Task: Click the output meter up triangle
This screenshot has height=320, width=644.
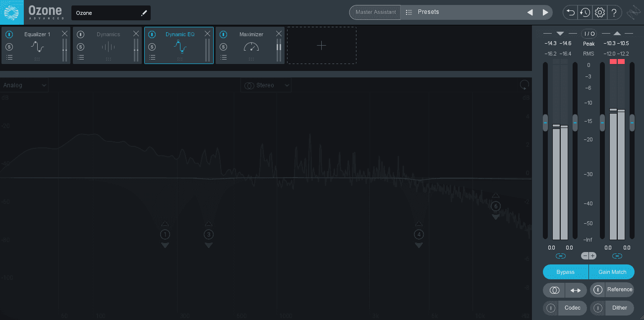Action: [x=617, y=34]
